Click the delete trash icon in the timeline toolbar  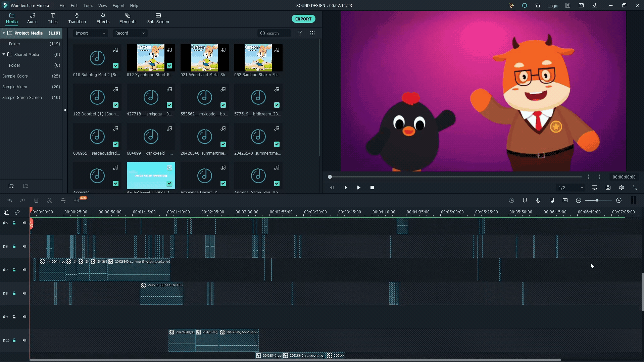36,200
